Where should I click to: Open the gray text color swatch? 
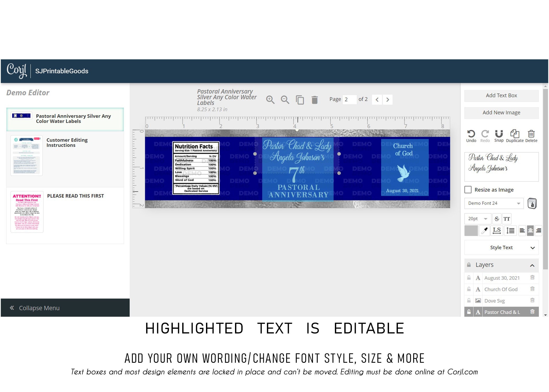471,230
